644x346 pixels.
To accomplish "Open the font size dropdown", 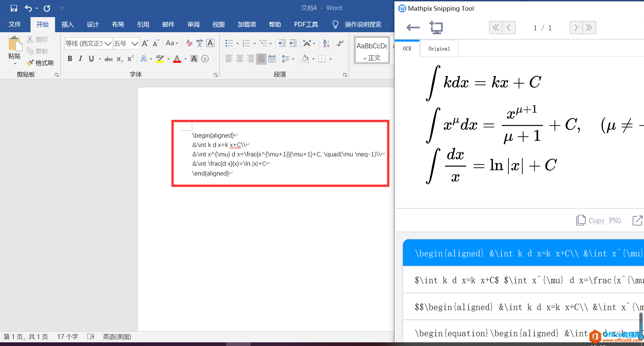I will pyautogui.click(x=135, y=43).
